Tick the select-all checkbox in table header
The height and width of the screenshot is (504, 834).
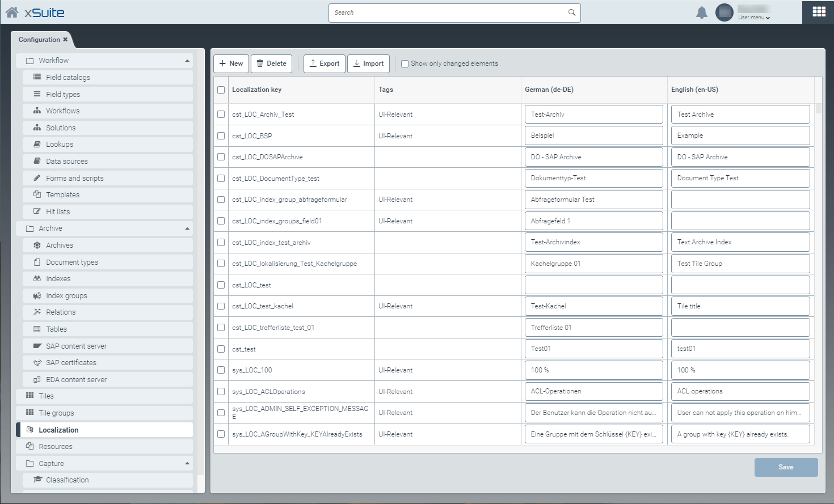click(x=221, y=90)
